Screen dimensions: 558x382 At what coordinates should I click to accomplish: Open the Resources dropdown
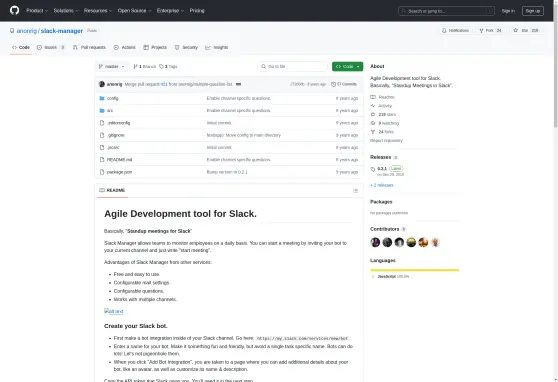pos(98,11)
